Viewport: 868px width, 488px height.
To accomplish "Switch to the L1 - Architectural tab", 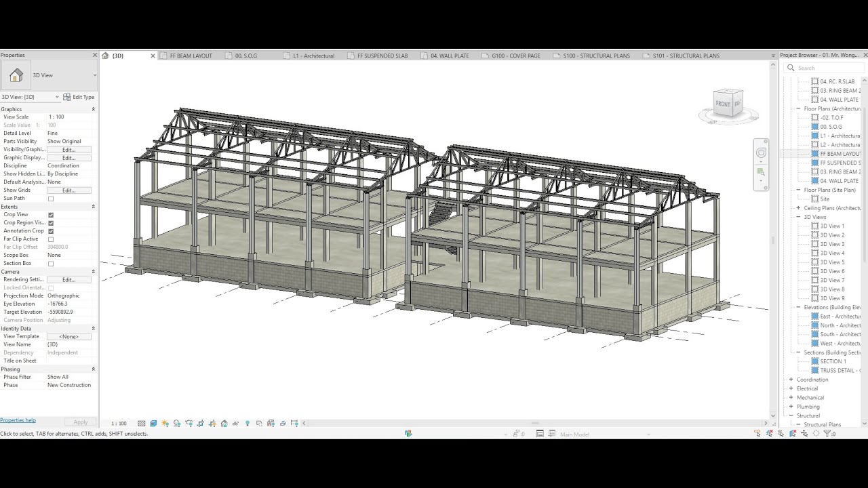I will click(313, 56).
